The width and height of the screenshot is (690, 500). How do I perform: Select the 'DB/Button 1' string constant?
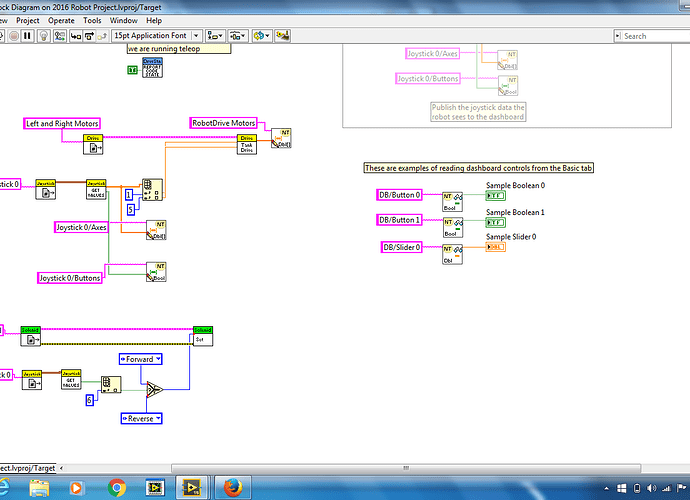(400, 220)
